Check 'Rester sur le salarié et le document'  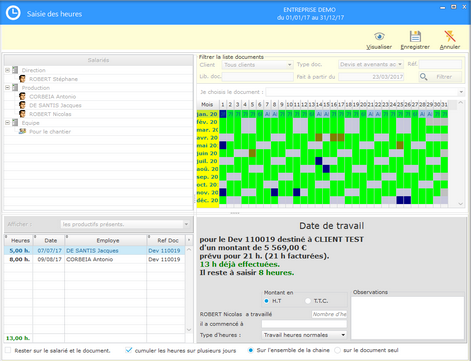coord(8,350)
